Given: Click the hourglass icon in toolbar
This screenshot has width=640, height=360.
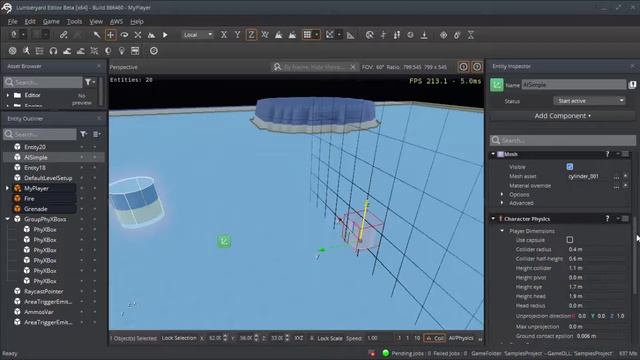Looking at the screenshot, I should pos(471,35).
